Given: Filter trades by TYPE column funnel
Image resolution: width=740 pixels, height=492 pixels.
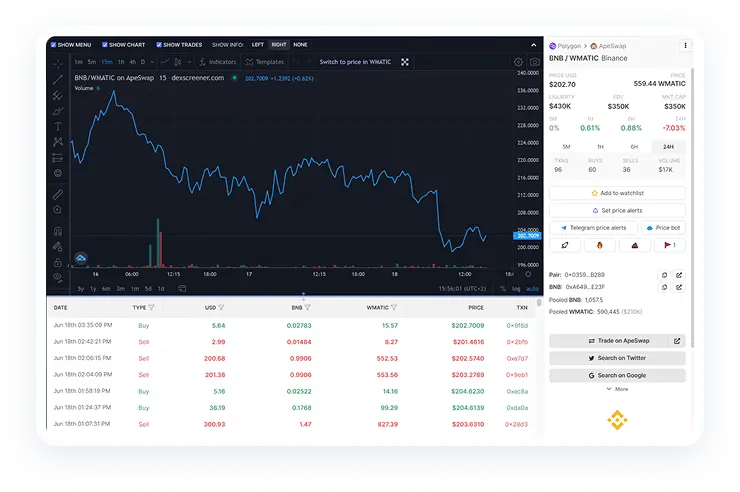Looking at the screenshot, I should tap(151, 308).
